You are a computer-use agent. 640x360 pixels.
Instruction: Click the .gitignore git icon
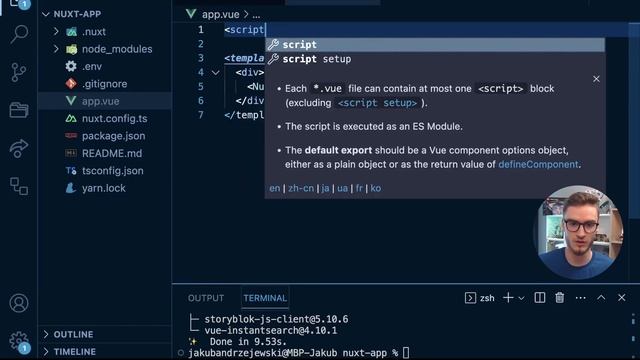[x=71, y=84]
